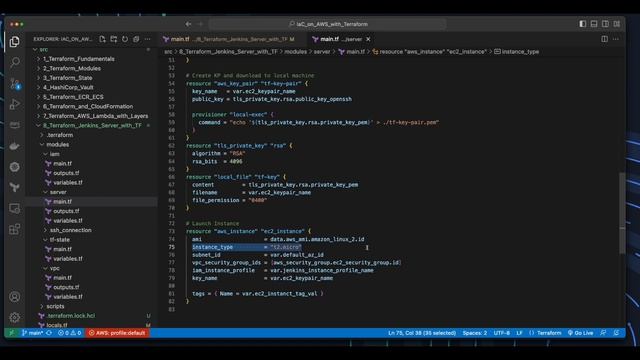Change the LF end of line sequence
The height and width of the screenshot is (360, 640).
[x=519, y=333]
